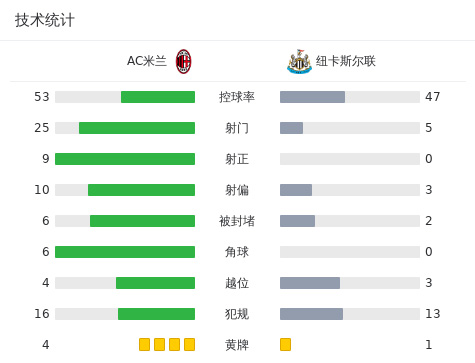Click the 越位 offside stat label
The image size is (475, 363).
237,283
